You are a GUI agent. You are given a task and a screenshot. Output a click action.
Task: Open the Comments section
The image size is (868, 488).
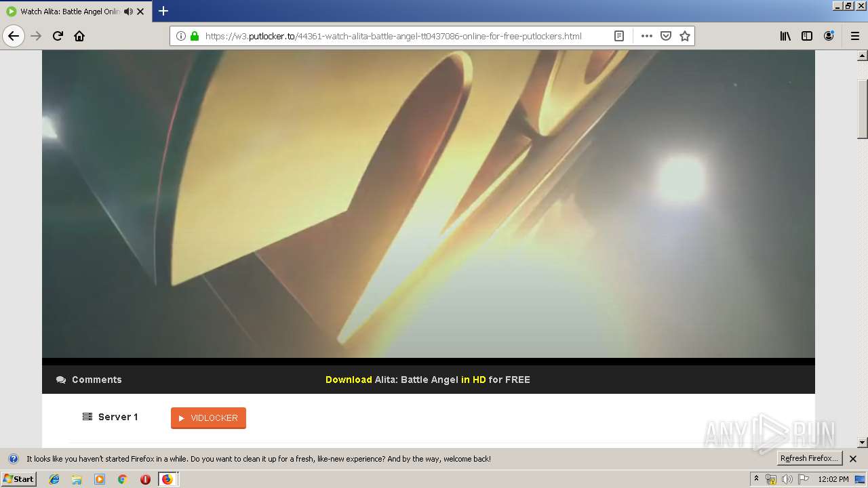[x=90, y=380]
